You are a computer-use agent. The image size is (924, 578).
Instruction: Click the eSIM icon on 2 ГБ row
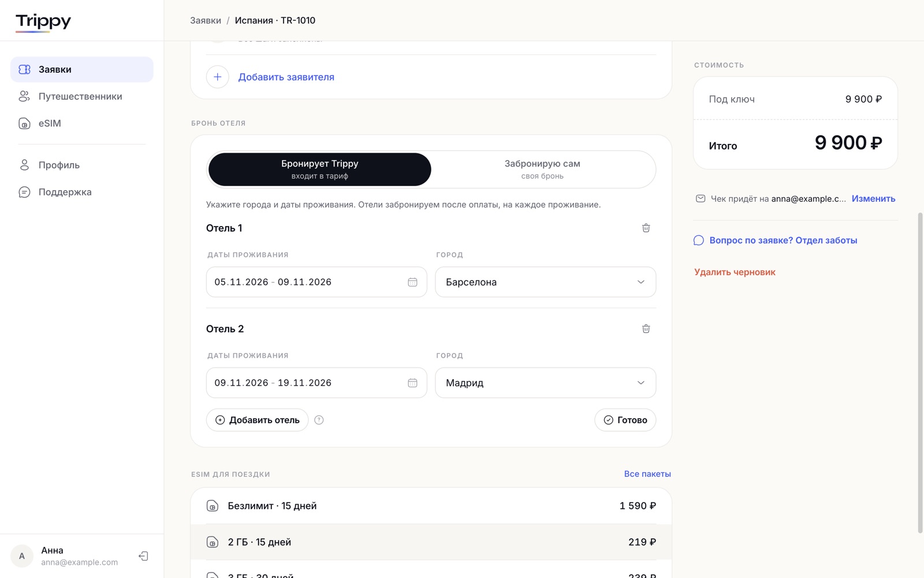pos(213,542)
